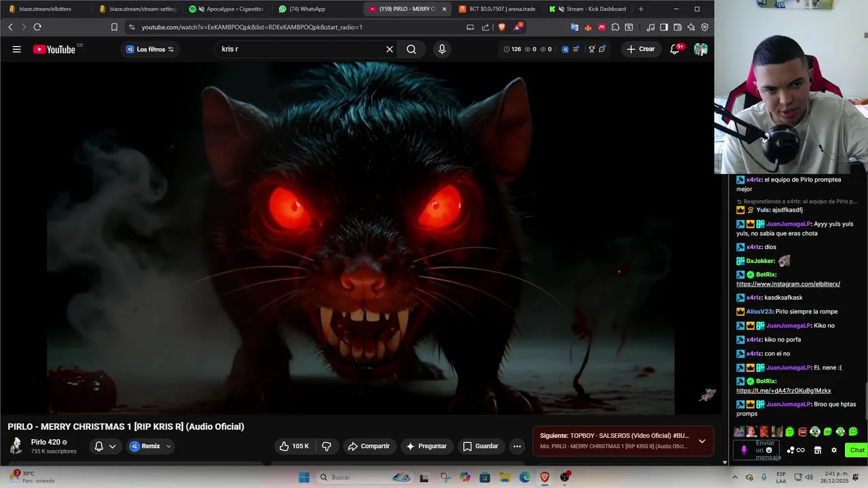Reload the current page
This screenshot has height=488, width=868.
37,27
